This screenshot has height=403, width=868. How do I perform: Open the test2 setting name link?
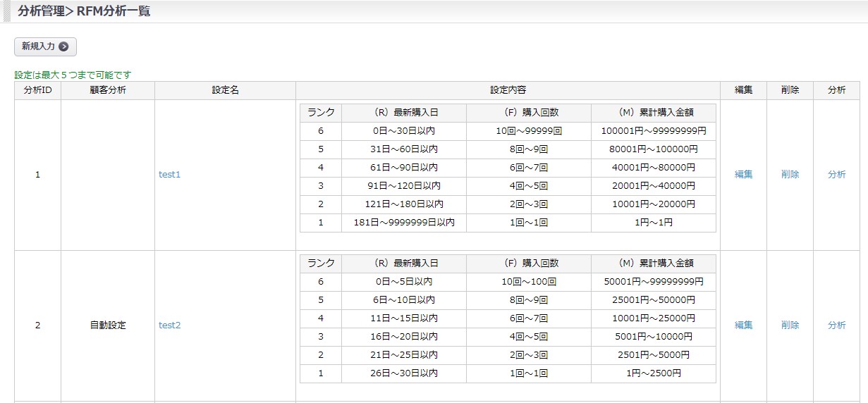(169, 325)
